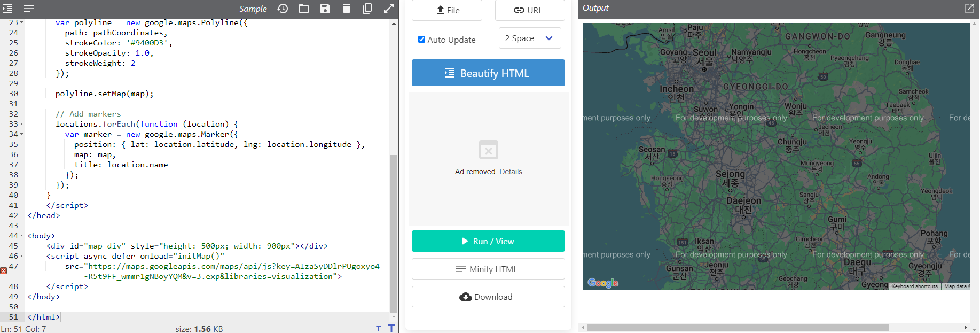
Task: Open the map Keyboard shortcuts link
Action: pyautogui.click(x=914, y=286)
